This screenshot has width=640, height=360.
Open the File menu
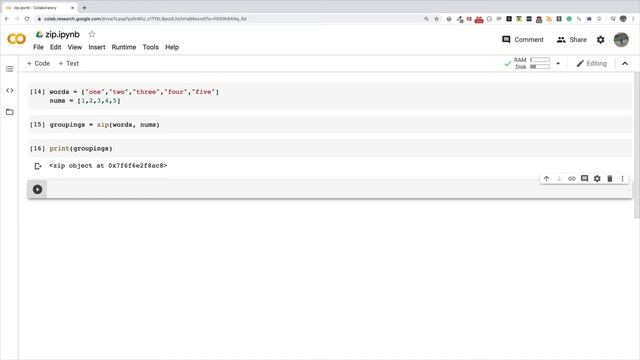tap(38, 47)
